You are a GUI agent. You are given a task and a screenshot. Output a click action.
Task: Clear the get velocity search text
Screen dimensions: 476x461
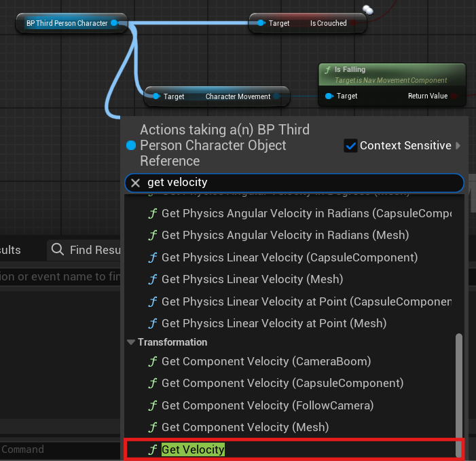click(x=135, y=183)
